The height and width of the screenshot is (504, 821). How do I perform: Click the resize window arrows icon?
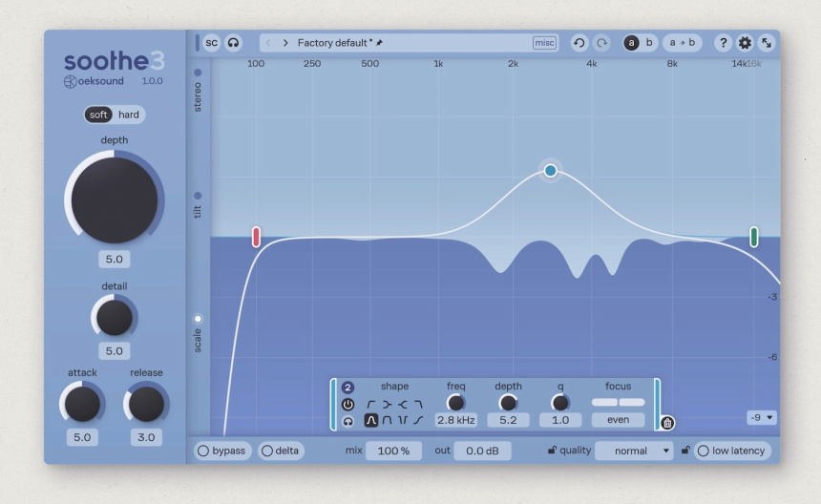pyautogui.click(x=767, y=43)
